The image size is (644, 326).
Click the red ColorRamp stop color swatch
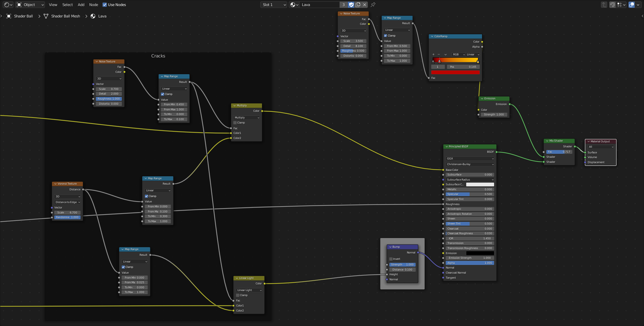tap(455, 72)
